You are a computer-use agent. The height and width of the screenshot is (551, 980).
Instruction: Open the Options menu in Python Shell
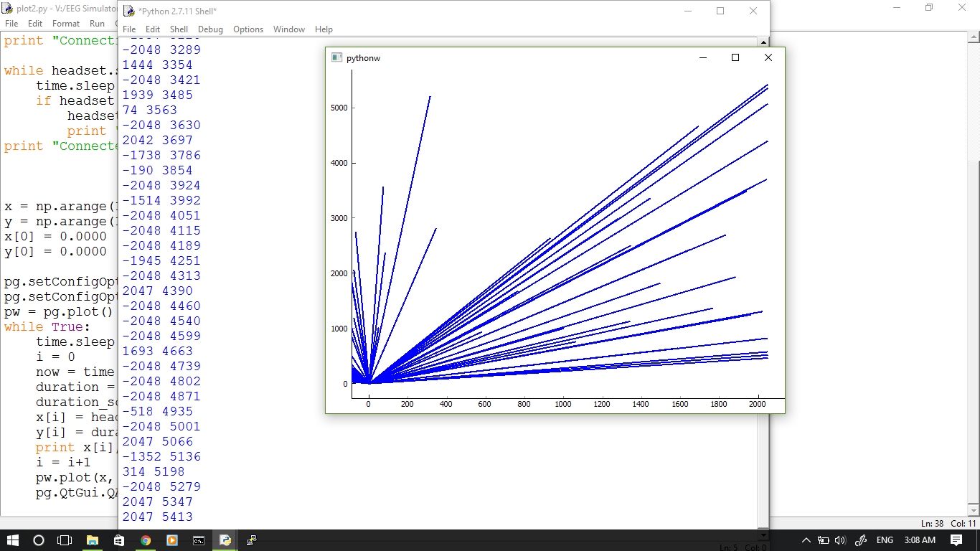pos(248,29)
